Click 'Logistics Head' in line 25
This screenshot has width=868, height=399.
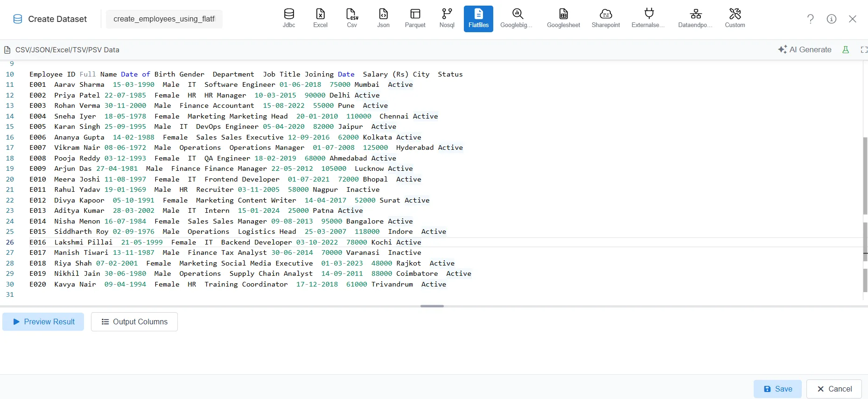(267, 231)
